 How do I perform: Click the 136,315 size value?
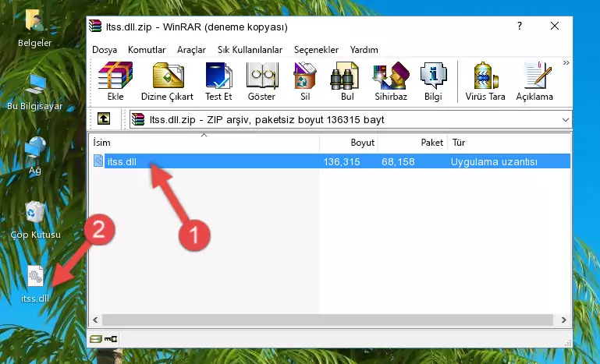click(342, 162)
